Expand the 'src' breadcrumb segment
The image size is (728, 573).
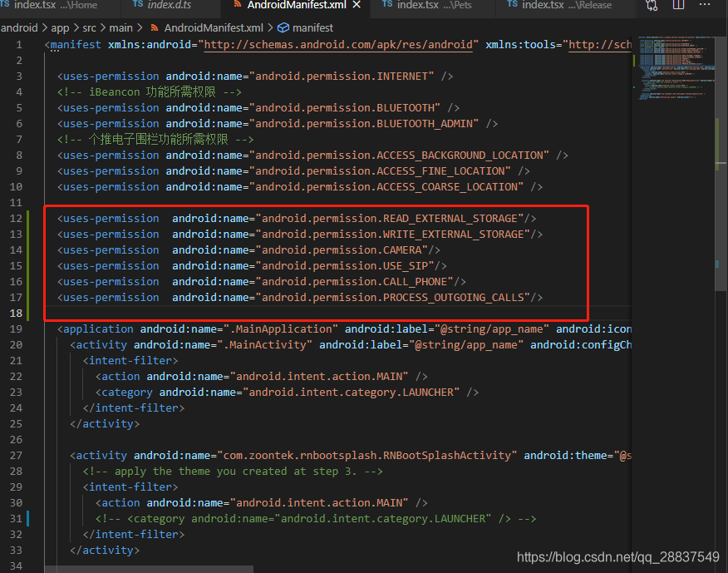tap(90, 27)
